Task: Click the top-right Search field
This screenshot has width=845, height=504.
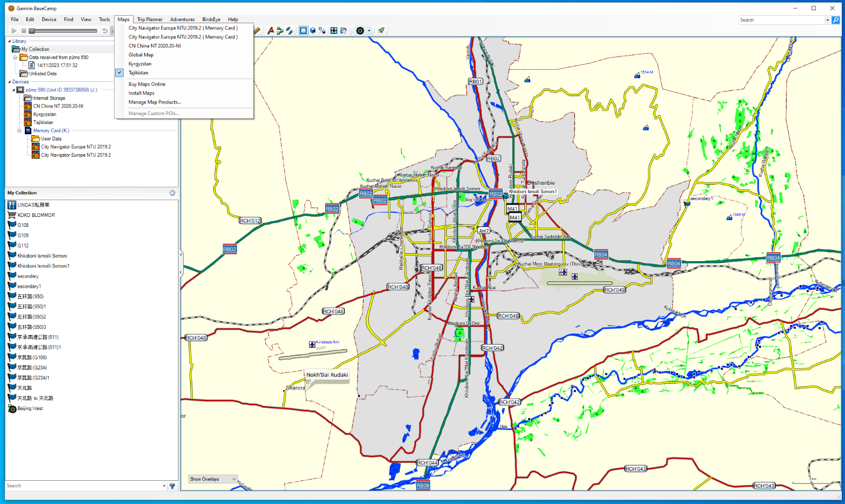Action: 782,20
